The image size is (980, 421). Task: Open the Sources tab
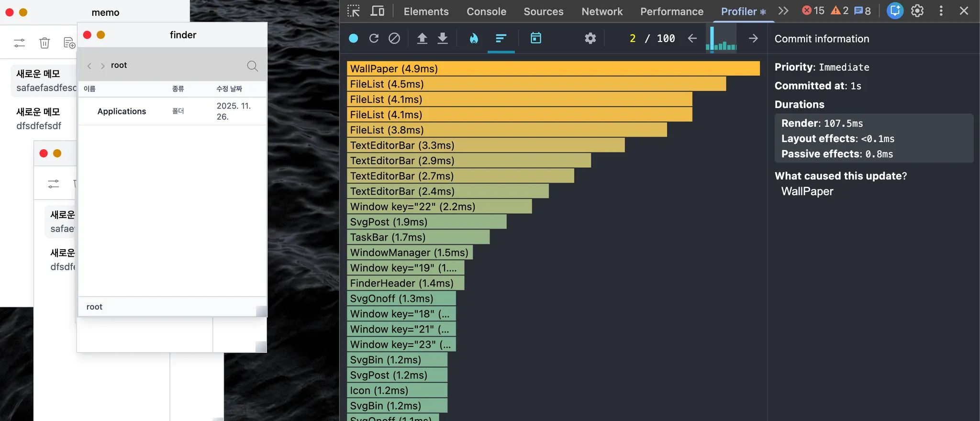[x=543, y=11]
